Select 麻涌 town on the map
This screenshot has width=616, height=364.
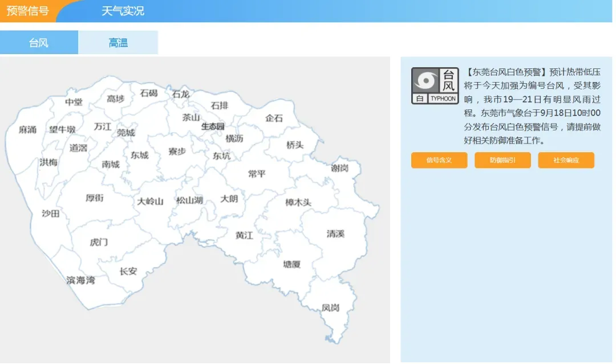[27, 130]
